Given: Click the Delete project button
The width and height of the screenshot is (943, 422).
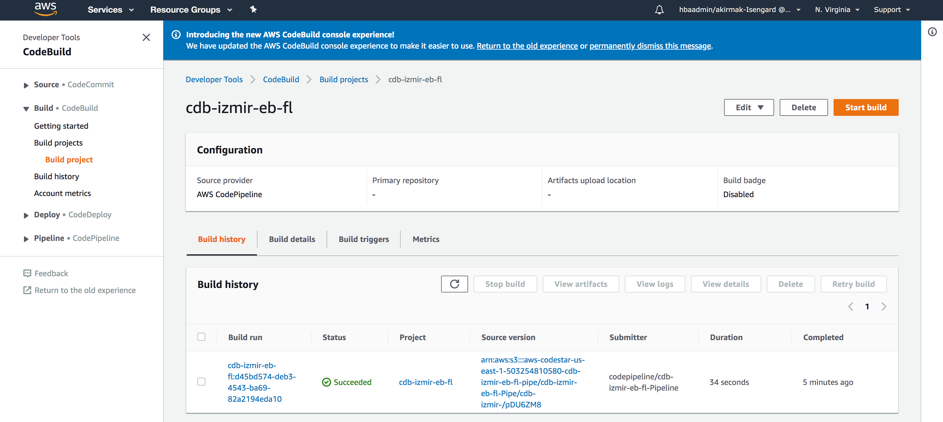Looking at the screenshot, I should (803, 108).
